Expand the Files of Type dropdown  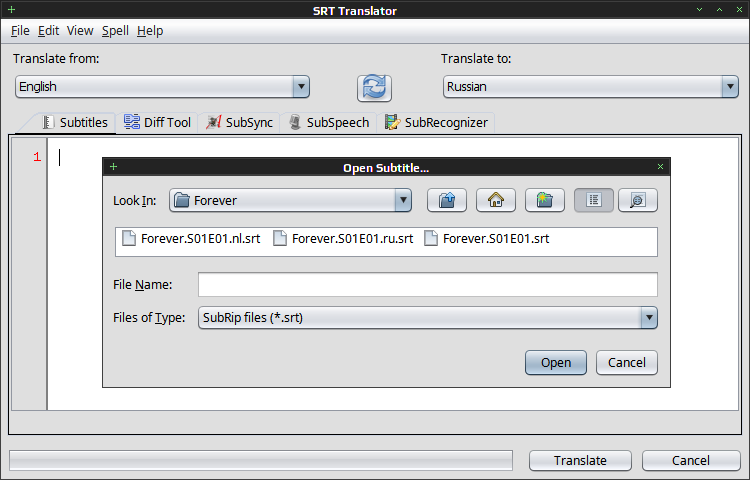click(649, 317)
